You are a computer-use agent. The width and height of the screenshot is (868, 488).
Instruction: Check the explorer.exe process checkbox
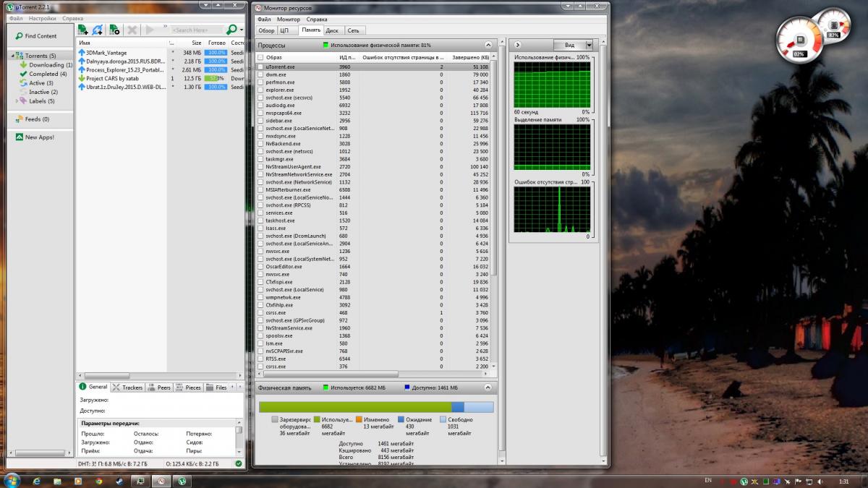[260, 90]
